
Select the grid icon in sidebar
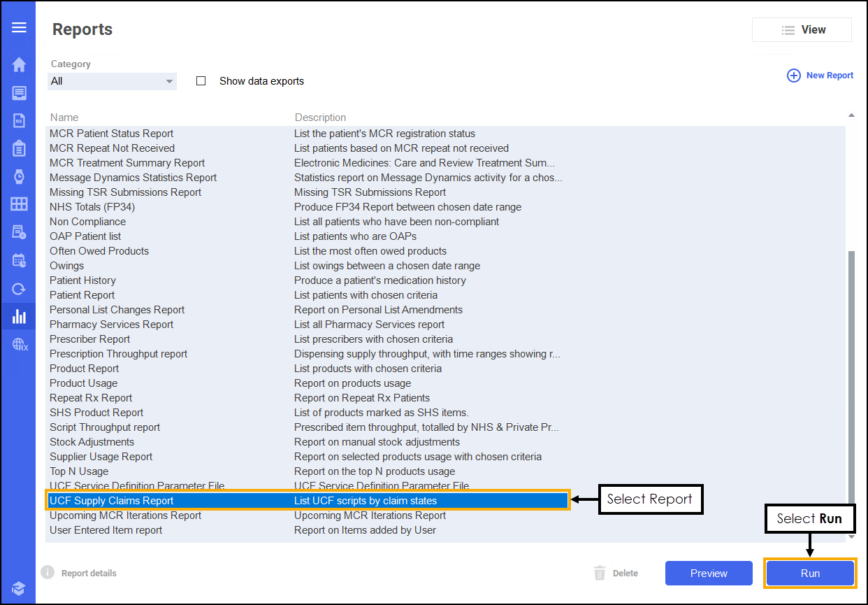coord(19,204)
